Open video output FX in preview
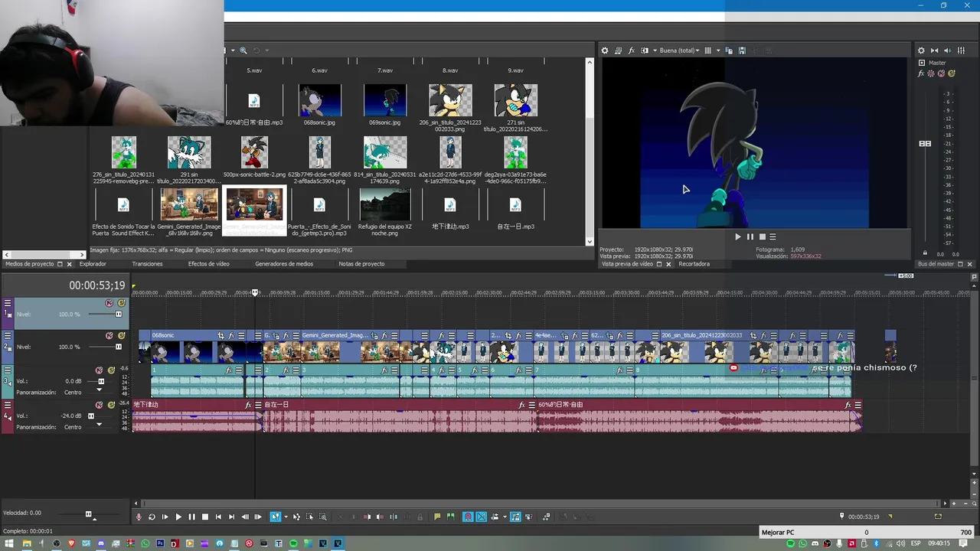 632,51
